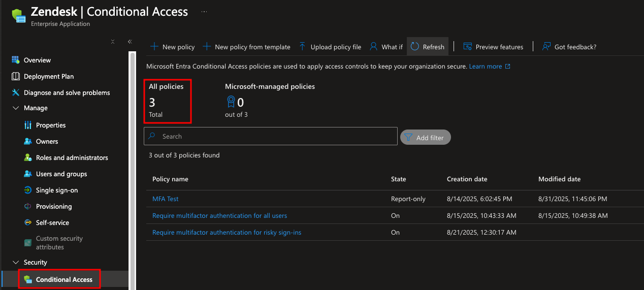Select the All policies summary tile
The height and width of the screenshot is (290, 644).
coord(168,101)
